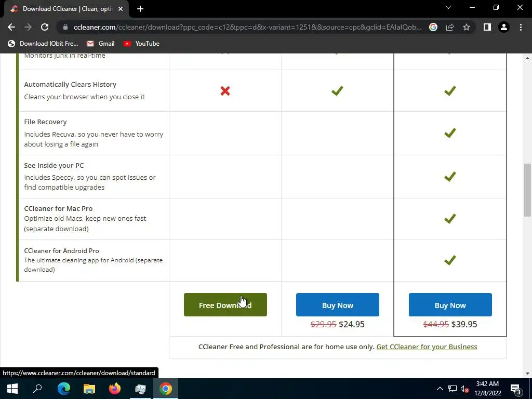
Task: Open Windows taskbar search
Action: pos(37,389)
